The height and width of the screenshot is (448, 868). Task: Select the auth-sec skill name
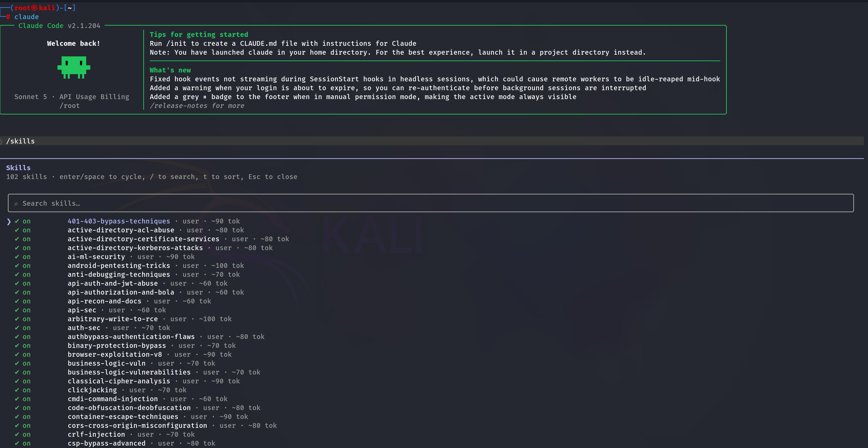tap(84, 328)
